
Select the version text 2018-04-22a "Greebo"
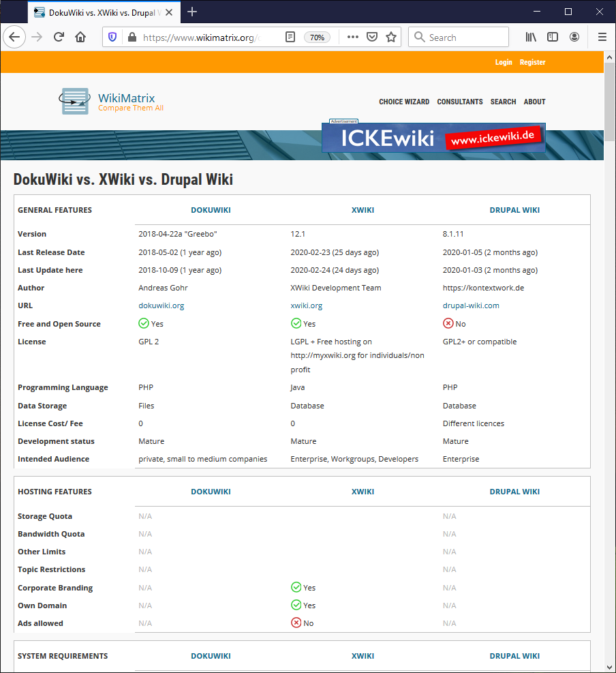(178, 234)
